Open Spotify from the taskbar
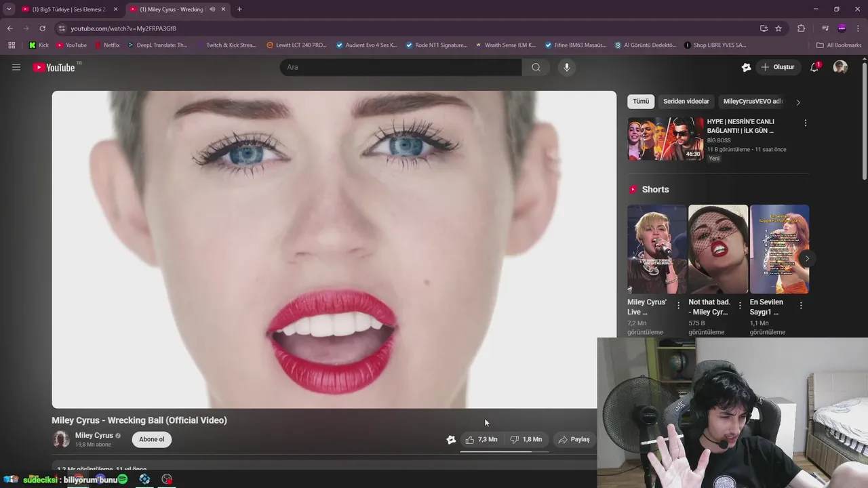868x488 pixels. (x=122, y=479)
